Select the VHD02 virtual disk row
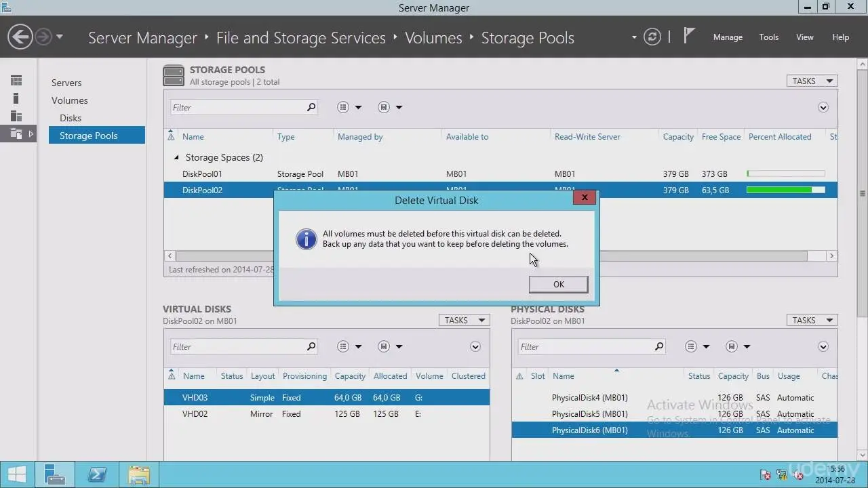868x488 pixels. tap(326, 414)
